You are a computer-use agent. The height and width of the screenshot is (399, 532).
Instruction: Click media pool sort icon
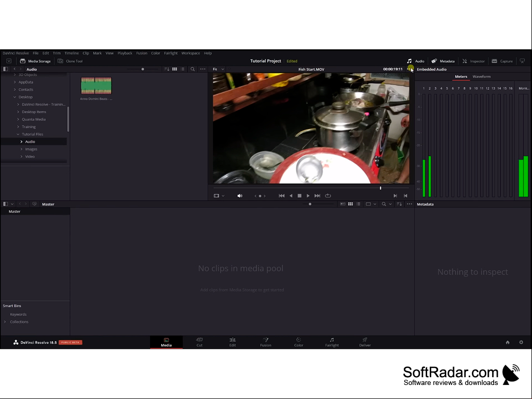pyautogui.click(x=399, y=204)
